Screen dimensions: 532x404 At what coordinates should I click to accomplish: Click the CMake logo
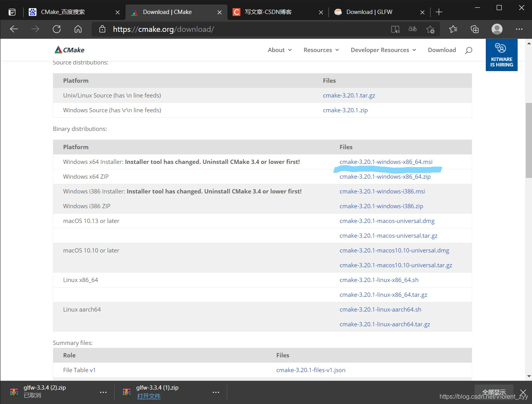70,50
